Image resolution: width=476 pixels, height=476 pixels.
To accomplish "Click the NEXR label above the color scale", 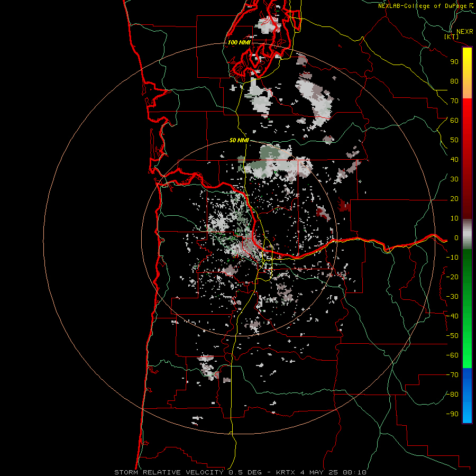I will [465, 32].
